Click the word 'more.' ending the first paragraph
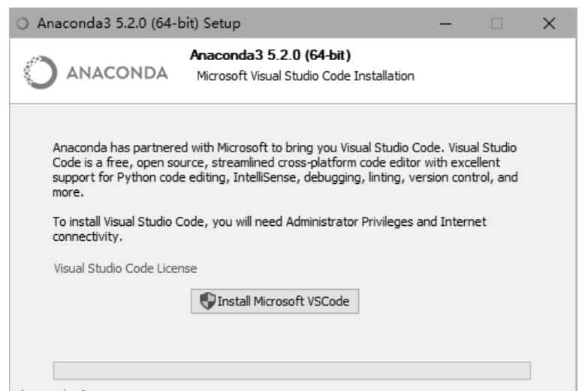This screenshot has width=588, height=391. (x=68, y=193)
